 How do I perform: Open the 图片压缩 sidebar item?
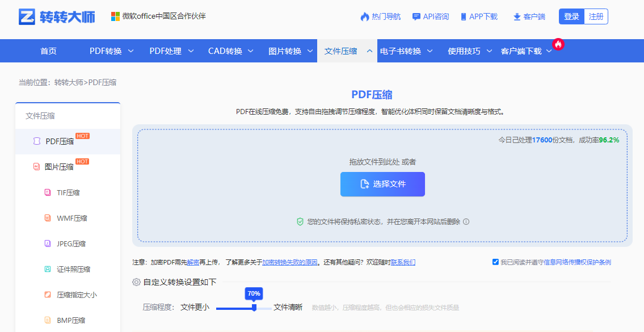(68, 167)
